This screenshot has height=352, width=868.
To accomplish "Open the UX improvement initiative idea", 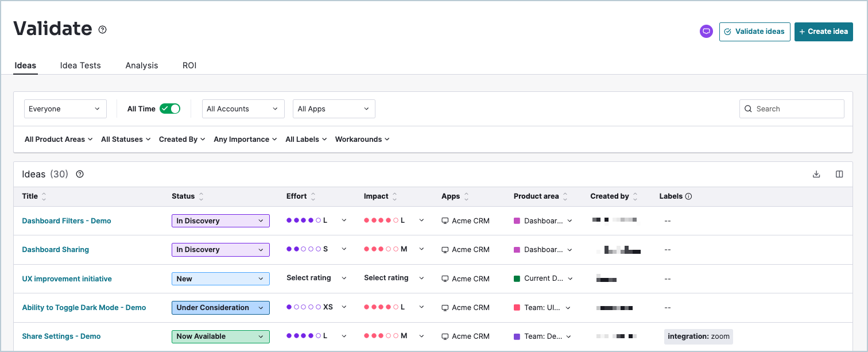I will click(67, 279).
